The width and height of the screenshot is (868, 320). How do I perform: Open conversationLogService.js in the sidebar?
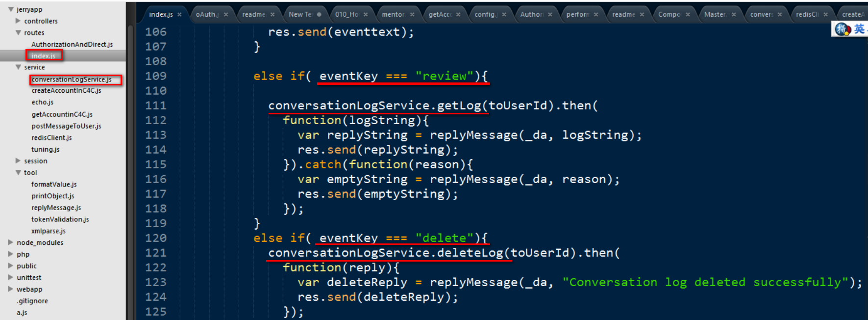pyautogui.click(x=72, y=80)
